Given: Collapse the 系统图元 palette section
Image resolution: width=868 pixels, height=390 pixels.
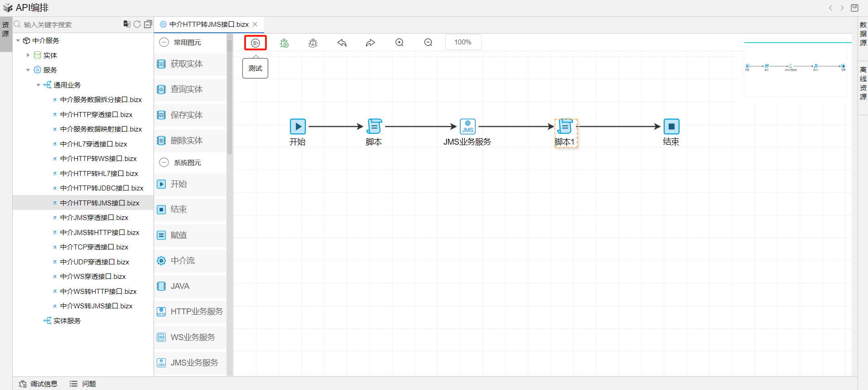Looking at the screenshot, I should (x=164, y=162).
